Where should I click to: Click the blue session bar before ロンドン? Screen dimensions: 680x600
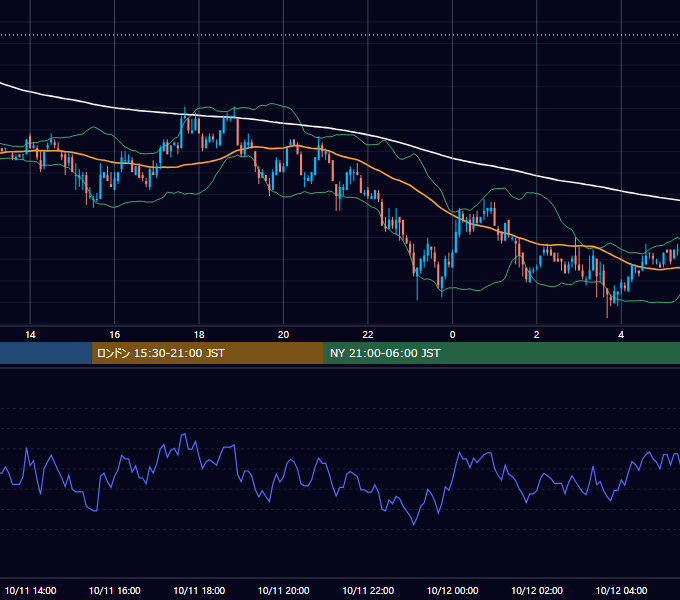(x=46, y=353)
